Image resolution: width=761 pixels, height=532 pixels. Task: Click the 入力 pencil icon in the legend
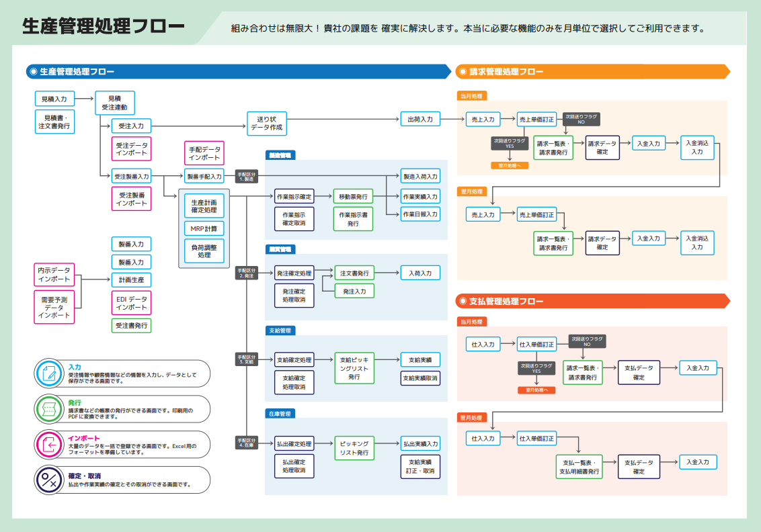coord(49,374)
